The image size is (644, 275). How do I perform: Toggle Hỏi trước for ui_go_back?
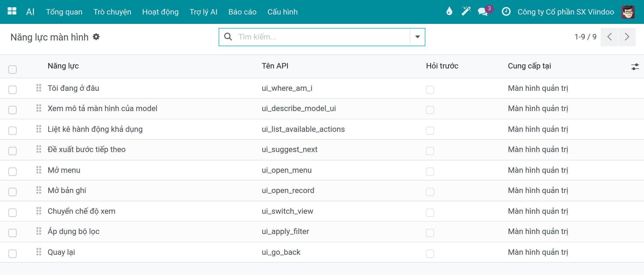[x=430, y=254]
